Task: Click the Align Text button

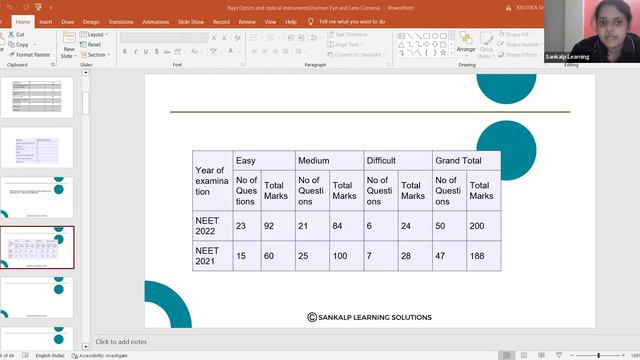Action: point(344,44)
